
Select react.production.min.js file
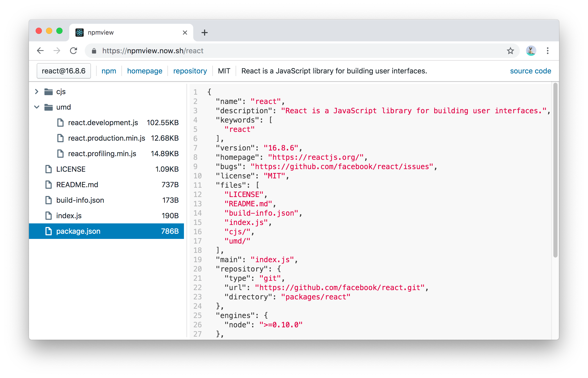[106, 138]
